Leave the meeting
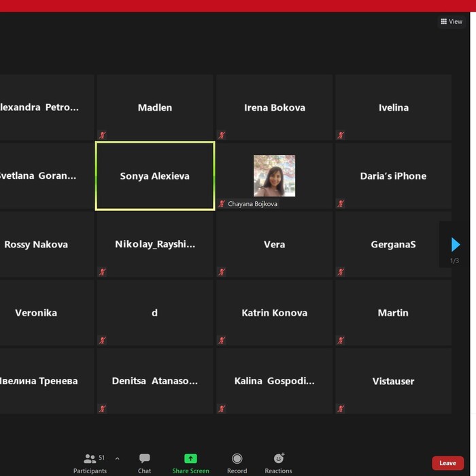 447,463
